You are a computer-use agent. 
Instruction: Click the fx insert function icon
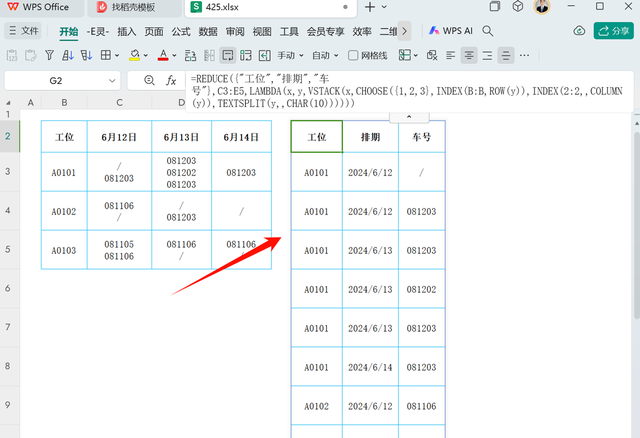(x=171, y=80)
